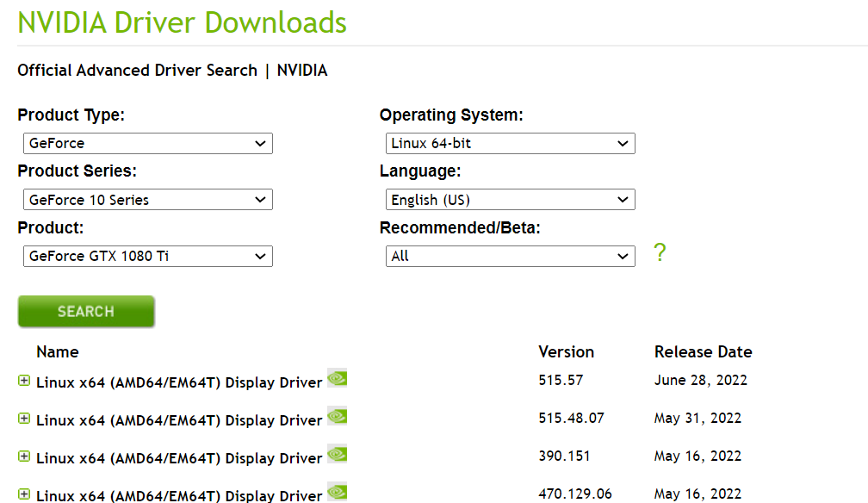Click version number 470.129.06
This screenshot has width=868, height=503.
575,494
